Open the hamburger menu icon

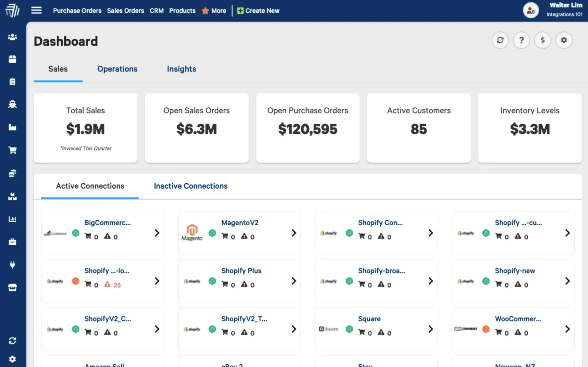point(36,10)
